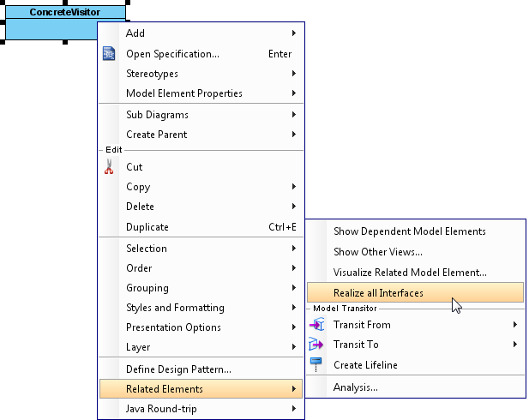Expand the Sub Diagrams submenu arrow
The image size is (529, 420).
294,115
